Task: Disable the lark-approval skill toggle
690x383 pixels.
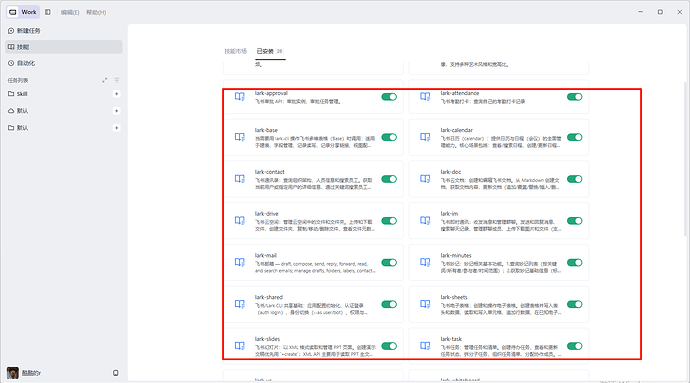Action: [389, 97]
